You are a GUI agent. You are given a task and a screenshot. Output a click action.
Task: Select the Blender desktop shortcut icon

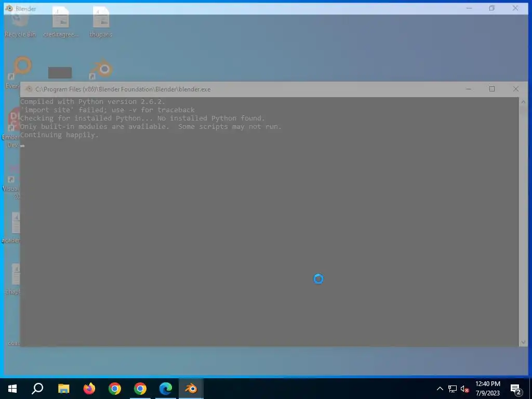coord(101,69)
